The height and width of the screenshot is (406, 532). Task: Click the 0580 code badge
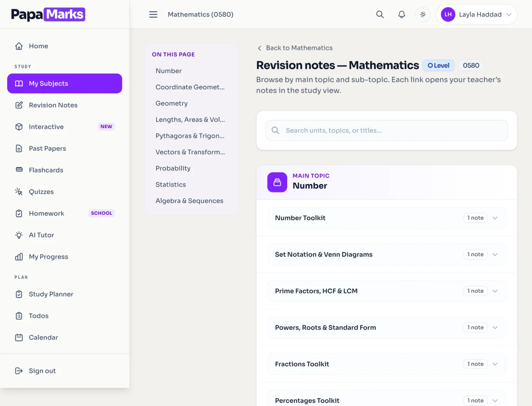tap(471, 65)
